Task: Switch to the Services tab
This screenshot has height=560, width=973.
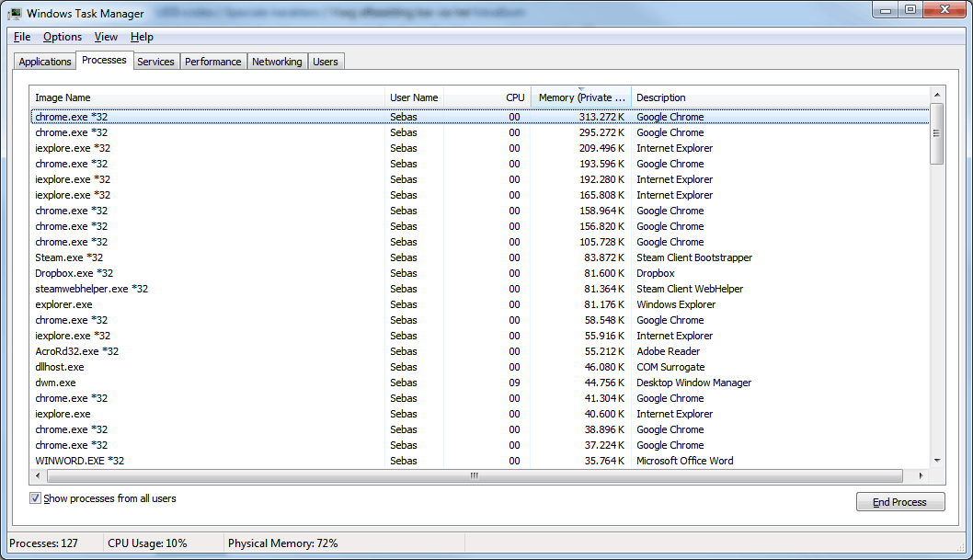Action: 155,62
